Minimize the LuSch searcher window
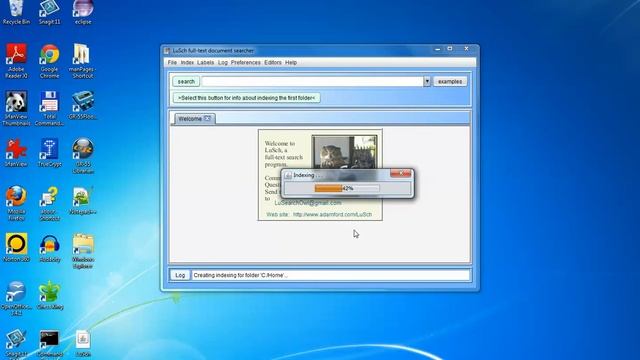Image resolution: width=640 pixels, height=360 pixels. 438,49
